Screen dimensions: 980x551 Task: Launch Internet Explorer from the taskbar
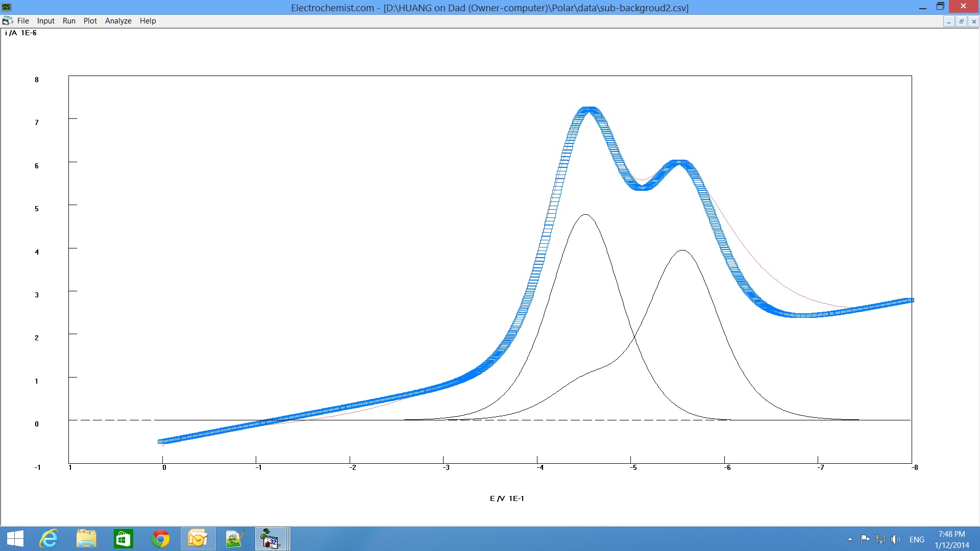[49, 539]
